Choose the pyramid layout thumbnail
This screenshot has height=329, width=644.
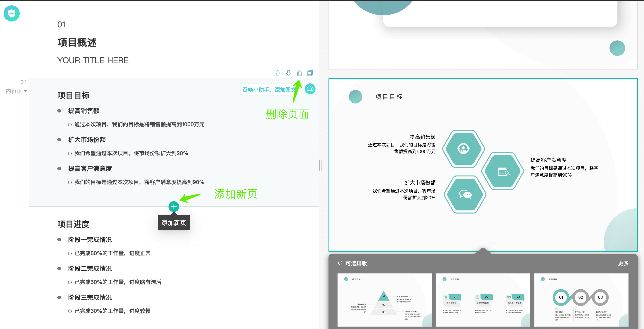pos(385,300)
